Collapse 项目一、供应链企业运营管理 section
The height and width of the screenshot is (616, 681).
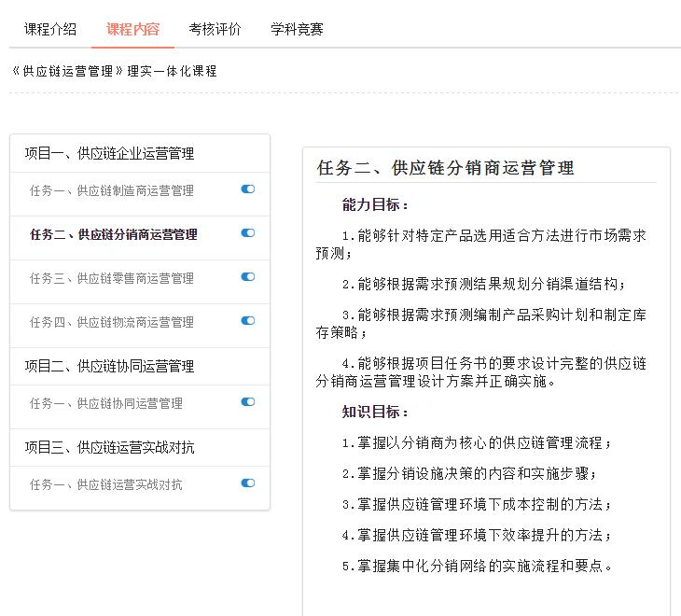click(x=109, y=153)
